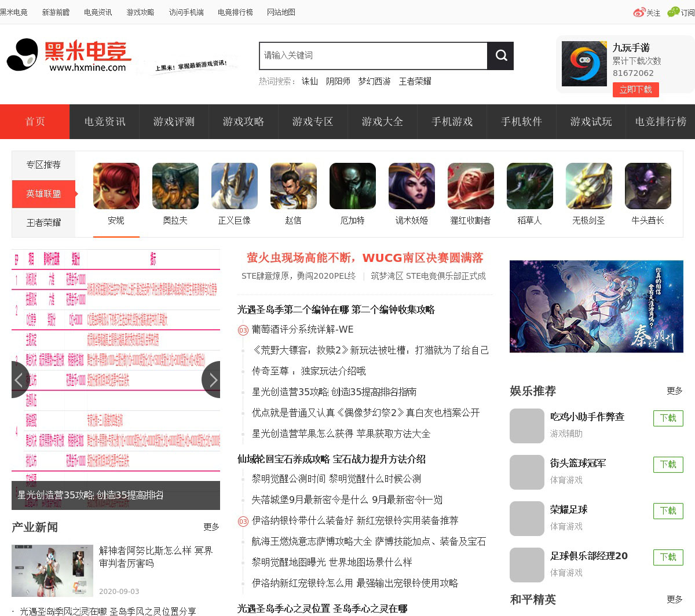This screenshot has width=695, height=616.
Task: Click the search magnifier button
Action: (501, 56)
